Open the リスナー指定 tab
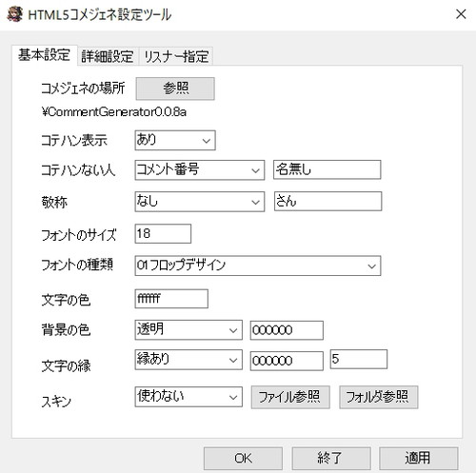476x473 pixels. click(176, 56)
